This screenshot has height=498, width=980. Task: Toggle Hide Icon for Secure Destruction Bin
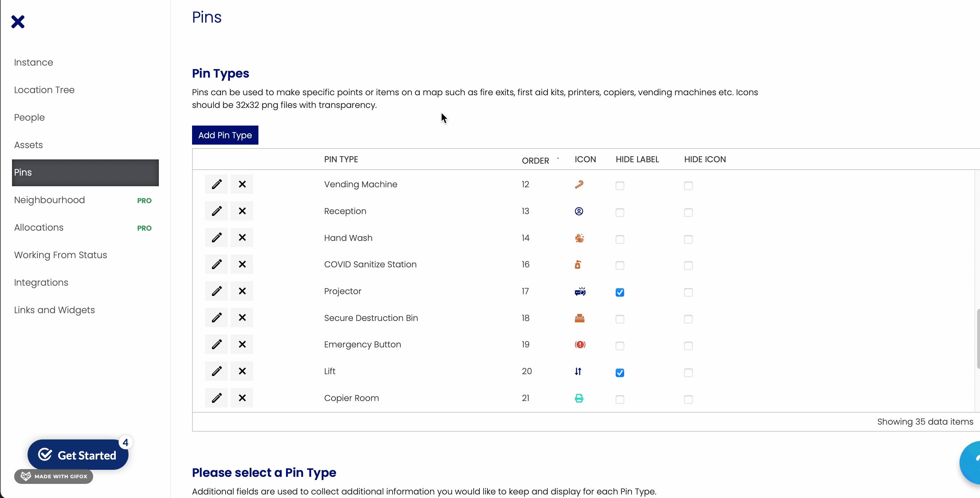coord(688,319)
